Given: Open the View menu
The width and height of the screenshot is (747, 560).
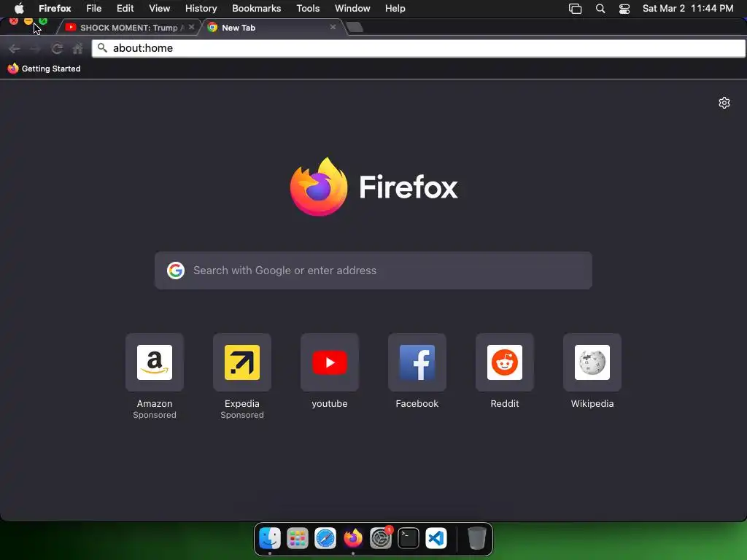Looking at the screenshot, I should click(x=159, y=8).
